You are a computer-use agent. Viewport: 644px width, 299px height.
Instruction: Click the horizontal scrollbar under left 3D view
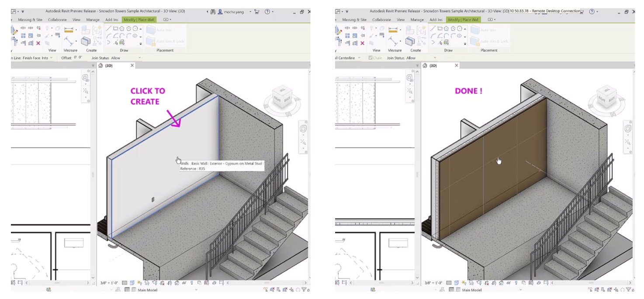(267, 283)
